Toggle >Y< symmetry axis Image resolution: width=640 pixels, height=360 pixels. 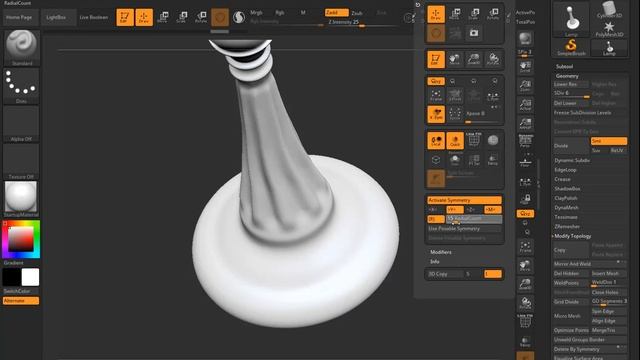455,209
